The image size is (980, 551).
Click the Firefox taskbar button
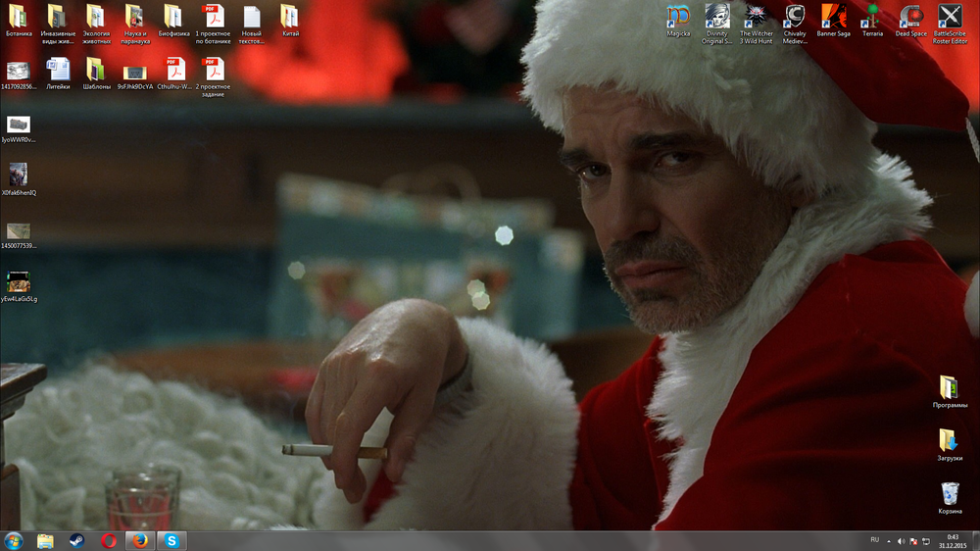tap(139, 540)
